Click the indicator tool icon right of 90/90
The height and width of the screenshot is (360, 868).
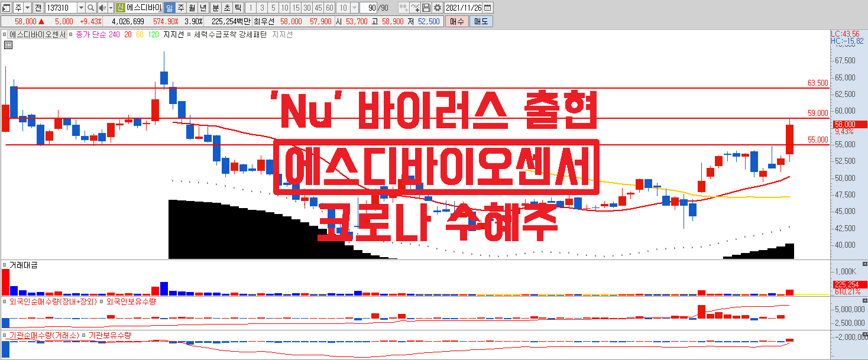(403, 8)
